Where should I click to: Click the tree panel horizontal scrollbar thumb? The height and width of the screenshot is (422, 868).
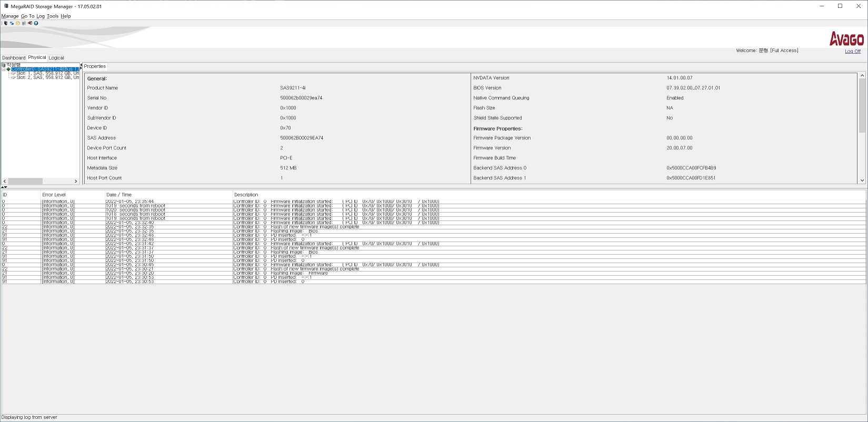(x=25, y=181)
